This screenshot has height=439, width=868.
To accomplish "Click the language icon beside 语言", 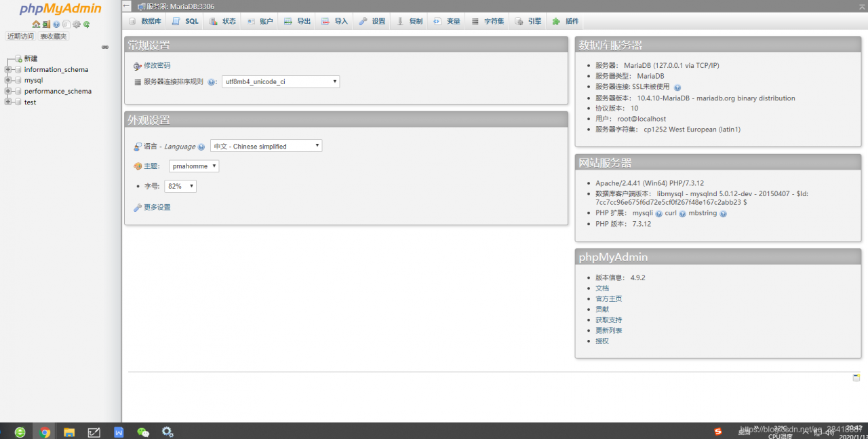I will click(138, 147).
